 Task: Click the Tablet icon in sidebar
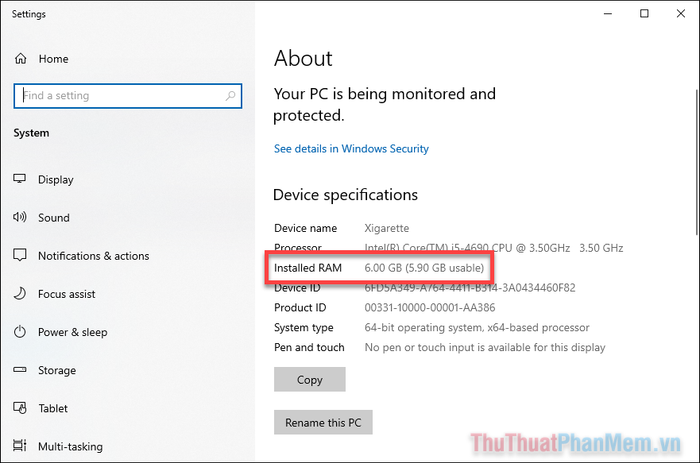[20, 408]
